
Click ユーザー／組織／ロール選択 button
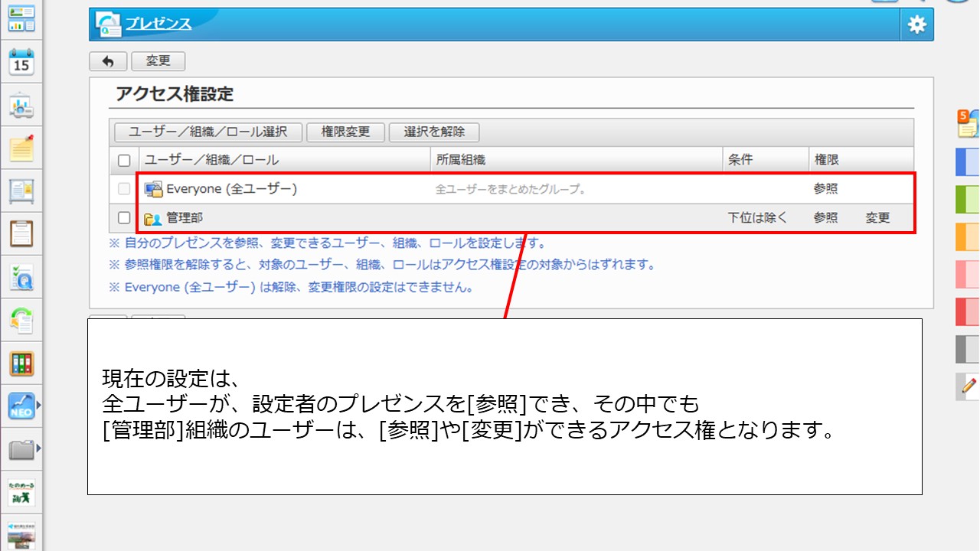pyautogui.click(x=208, y=132)
